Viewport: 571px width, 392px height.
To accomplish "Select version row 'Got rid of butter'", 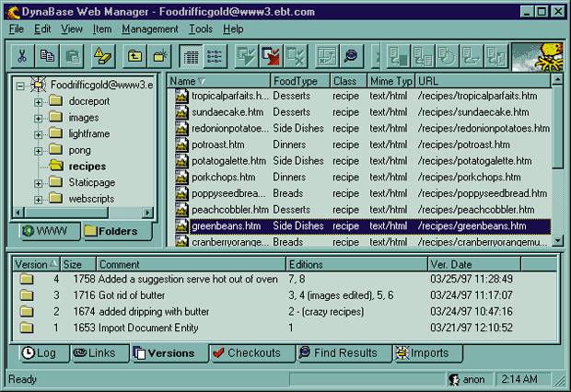I will [x=284, y=295].
